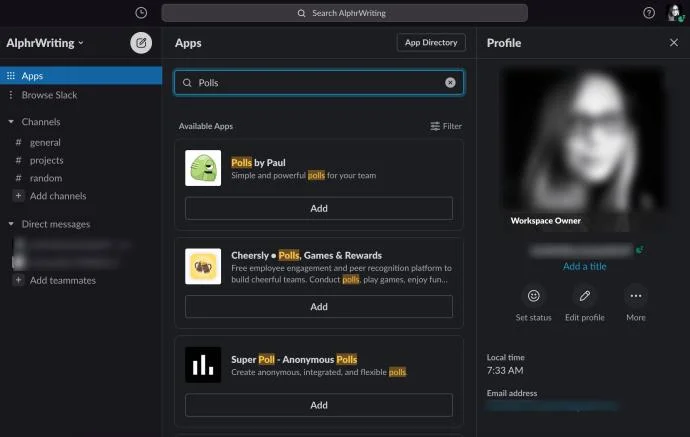
Task: Open the second blurred direct message
Action: tap(66, 262)
